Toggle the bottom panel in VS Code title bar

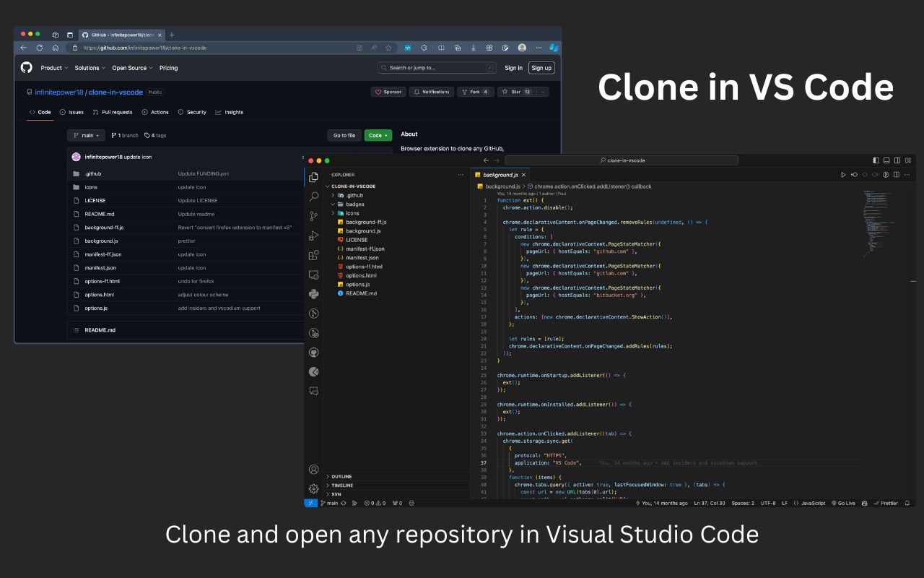(886, 160)
